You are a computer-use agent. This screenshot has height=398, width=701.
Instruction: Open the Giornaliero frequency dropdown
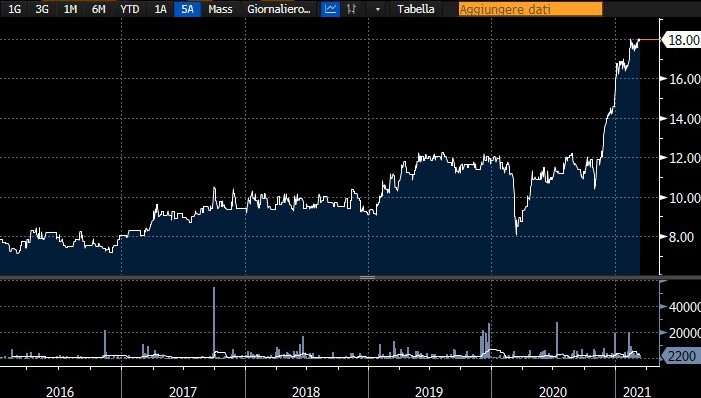[x=279, y=9]
